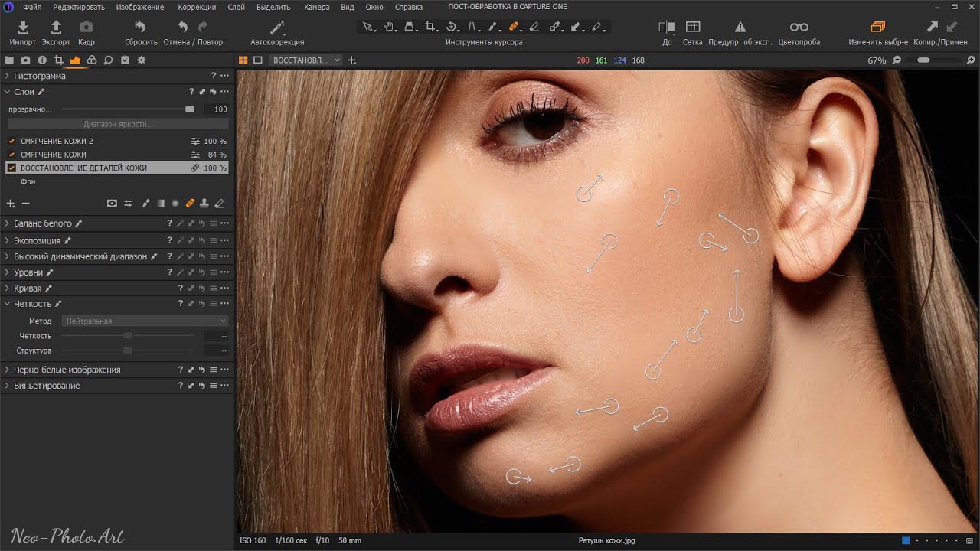
Task: Add new layer with plus icon
Action: (x=11, y=204)
